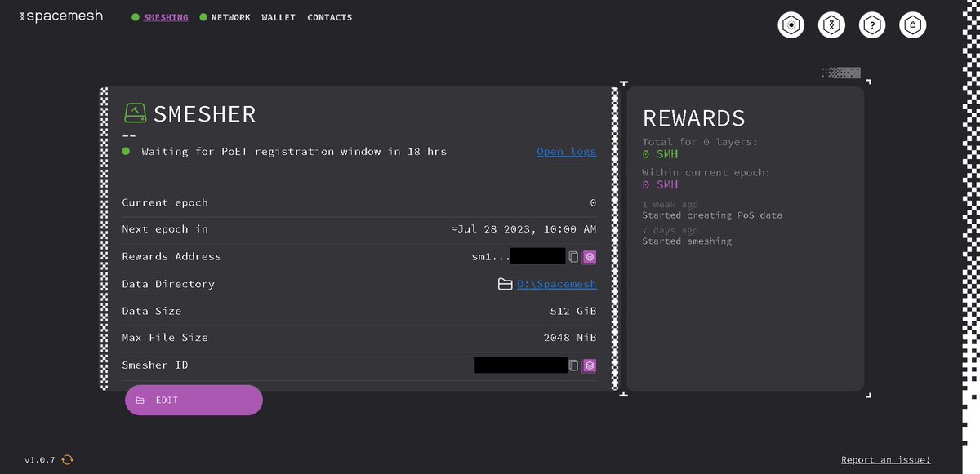The width and height of the screenshot is (980, 474).
Task: Click the Within current epoch label
Action: [706, 173]
